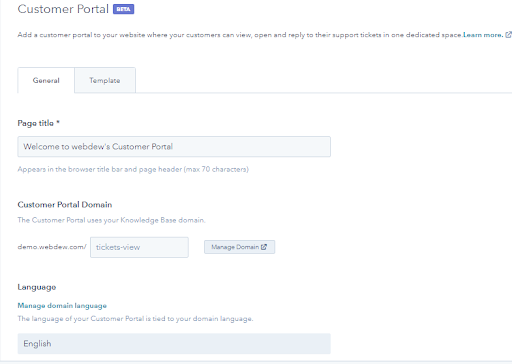Open the Learn more link

click(483, 35)
